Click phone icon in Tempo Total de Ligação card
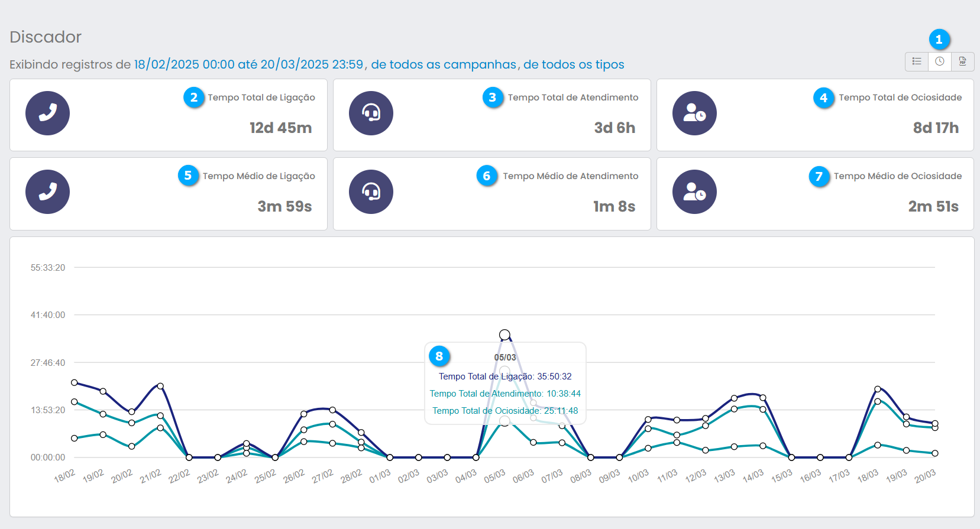The width and height of the screenshot is (980, 529). [47, 113]
